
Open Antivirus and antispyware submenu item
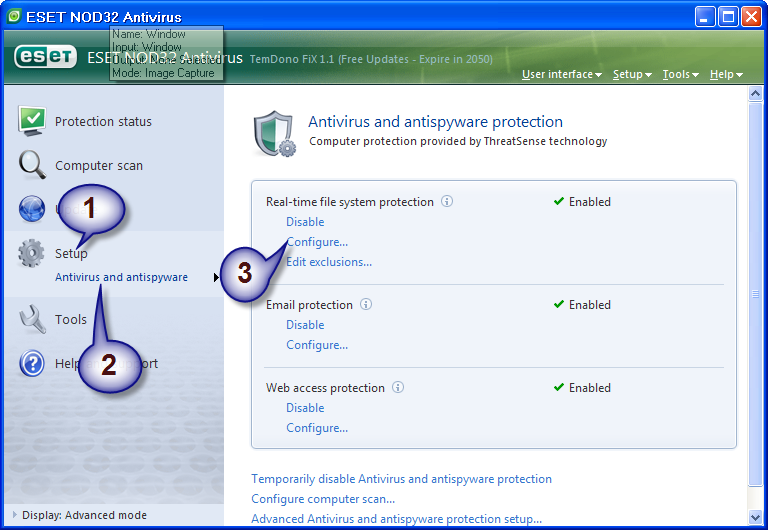point(121,277)
